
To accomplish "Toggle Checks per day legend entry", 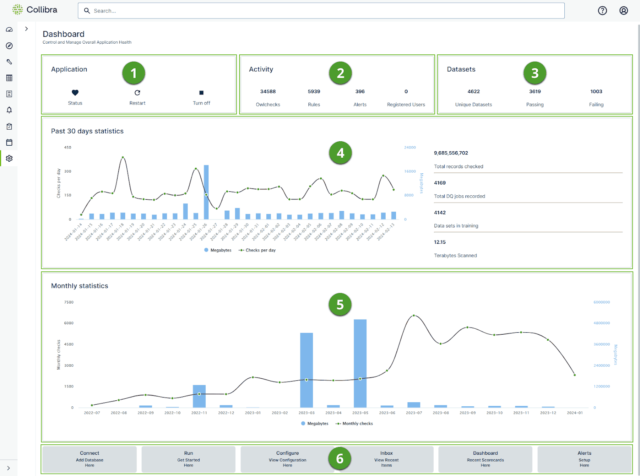I will pos(257,250).
